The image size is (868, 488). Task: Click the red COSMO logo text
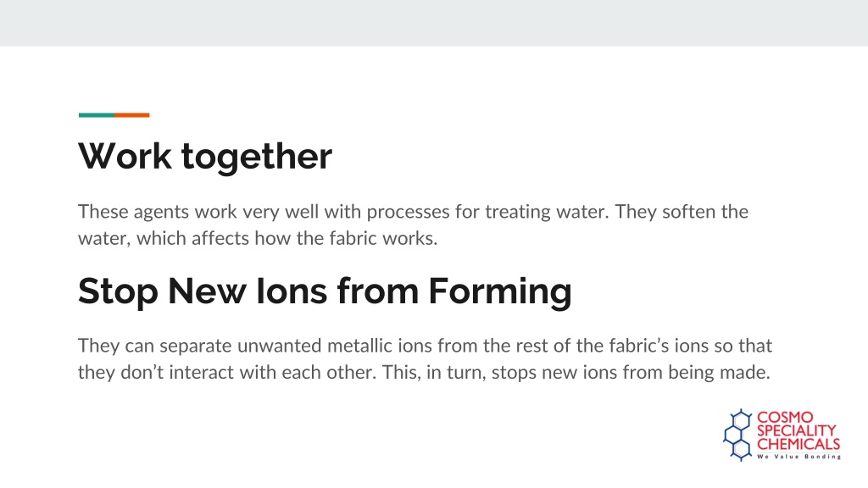(x=785, y=418)
